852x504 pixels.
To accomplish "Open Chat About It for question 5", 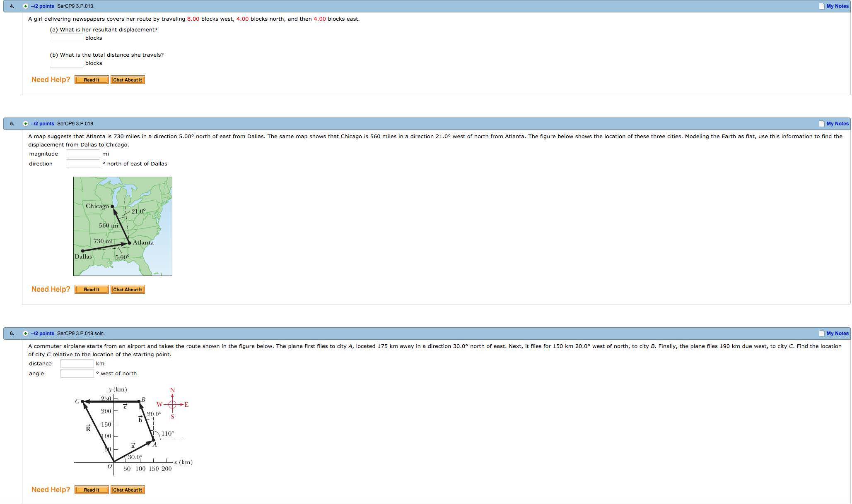I will [x=128, y=290].
